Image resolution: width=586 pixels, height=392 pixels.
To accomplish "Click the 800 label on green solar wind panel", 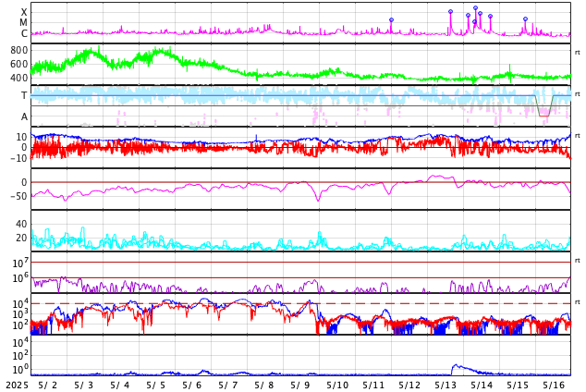I will point(19,50).
